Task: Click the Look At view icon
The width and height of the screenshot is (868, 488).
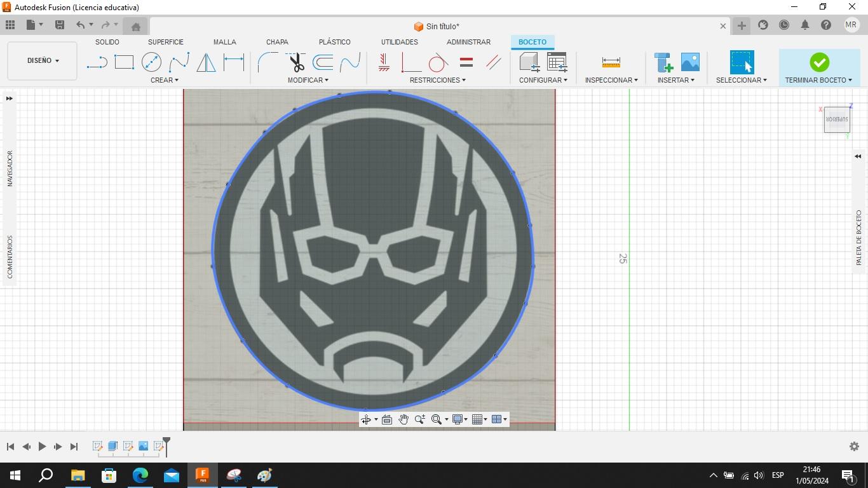Action: [x=386, y=419]
